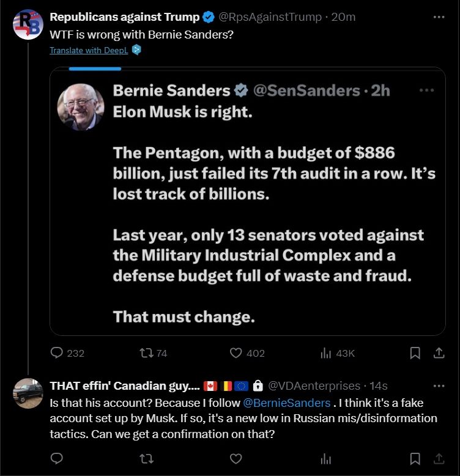The image size is (460, 476).
Task: View analytics for the Canadian guy's reply
Action: 326,458
